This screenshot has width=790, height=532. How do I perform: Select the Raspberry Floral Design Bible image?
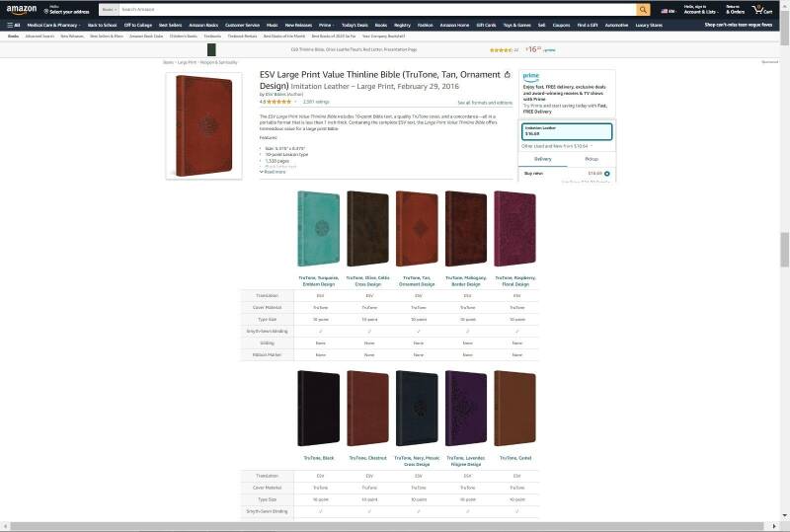(x=514, y=229)
